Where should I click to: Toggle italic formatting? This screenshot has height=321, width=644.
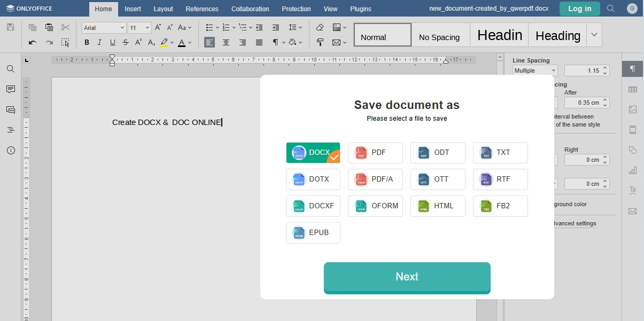(99, 42)
